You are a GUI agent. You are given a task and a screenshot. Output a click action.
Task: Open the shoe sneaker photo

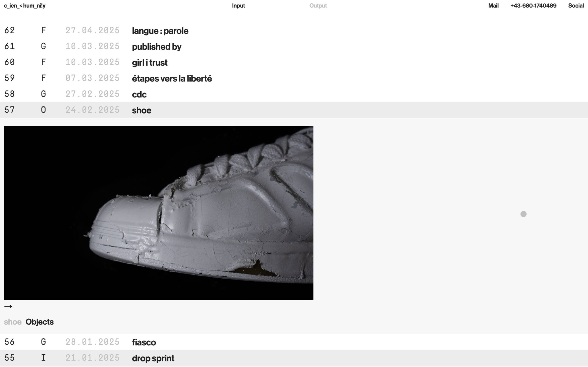pyautogui.click(x=158, y=213)
